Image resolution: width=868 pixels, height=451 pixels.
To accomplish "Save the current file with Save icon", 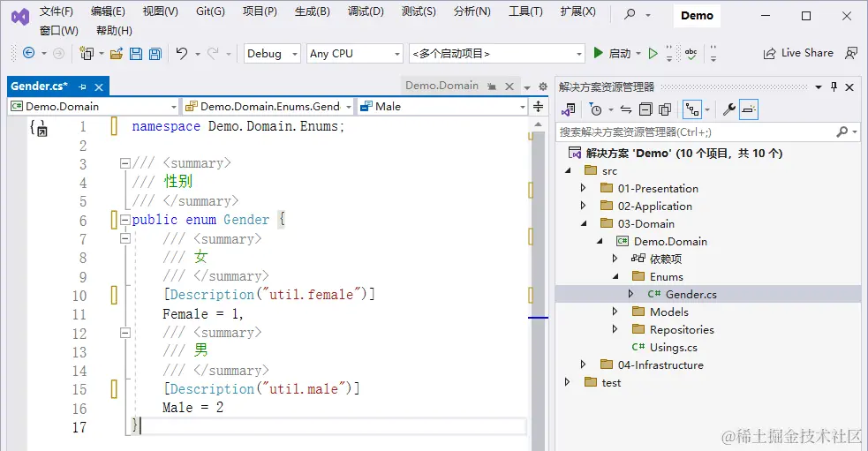I will point(136,54).
